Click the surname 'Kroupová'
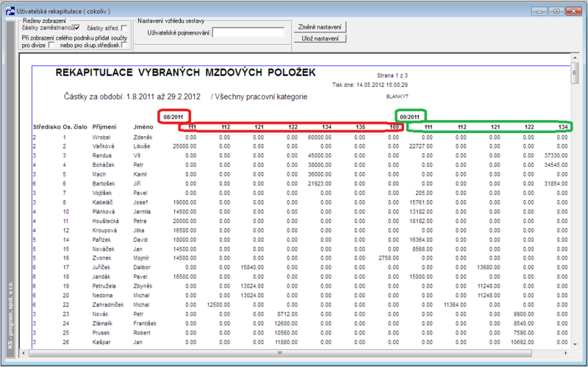Screen dimensions: 588x367 pyautogui.click(x=104, y=230)
